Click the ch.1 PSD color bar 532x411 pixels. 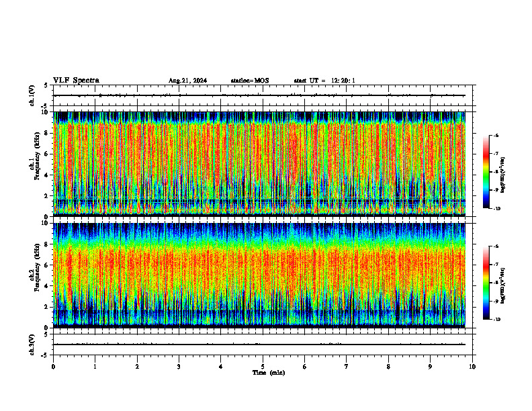pyautogui.click(x=486, y=172)
